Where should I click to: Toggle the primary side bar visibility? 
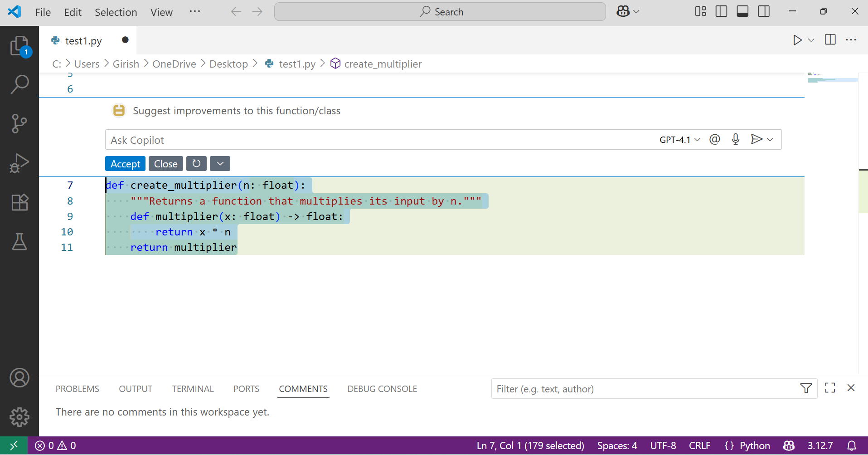(721, 11)
